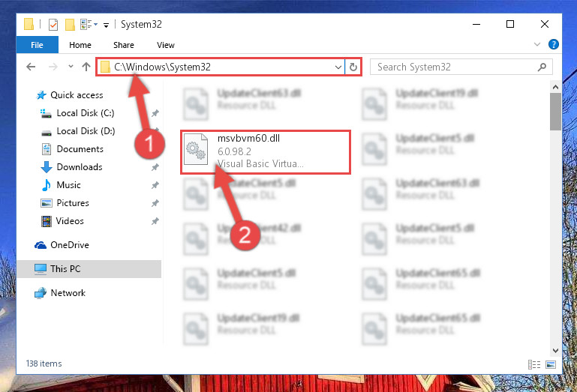Click the vertical scrollbar thumb
The width and height of the screenshot is (577, 392).
tap(555, 112)
